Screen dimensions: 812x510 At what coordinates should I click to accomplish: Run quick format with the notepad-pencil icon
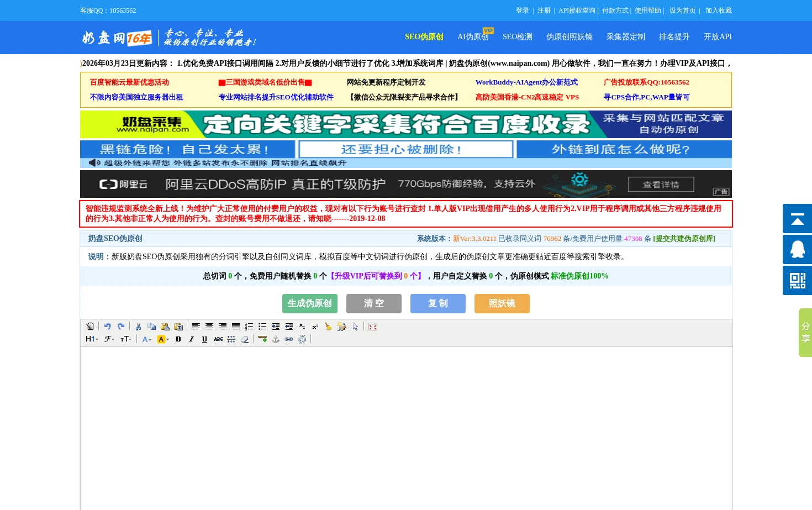342,327
